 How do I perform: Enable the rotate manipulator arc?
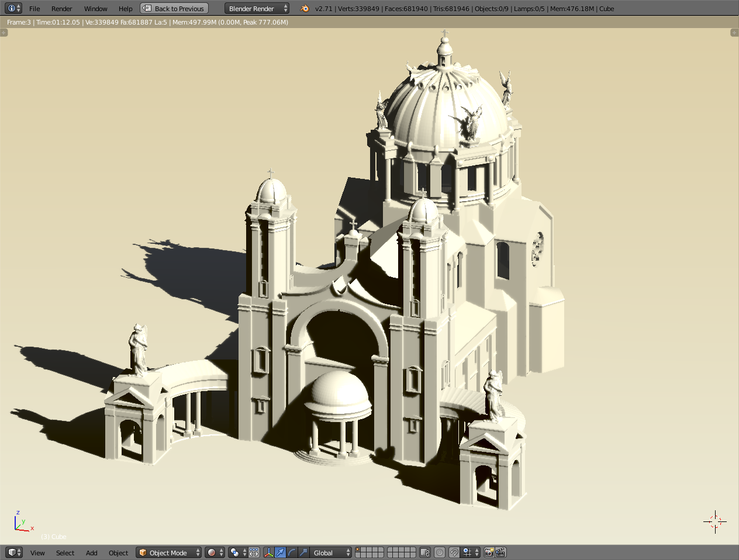(292, 552)
